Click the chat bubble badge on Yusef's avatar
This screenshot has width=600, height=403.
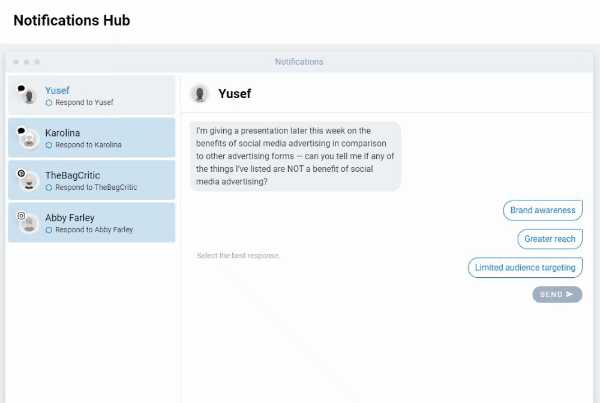click(x=21, y=88)
